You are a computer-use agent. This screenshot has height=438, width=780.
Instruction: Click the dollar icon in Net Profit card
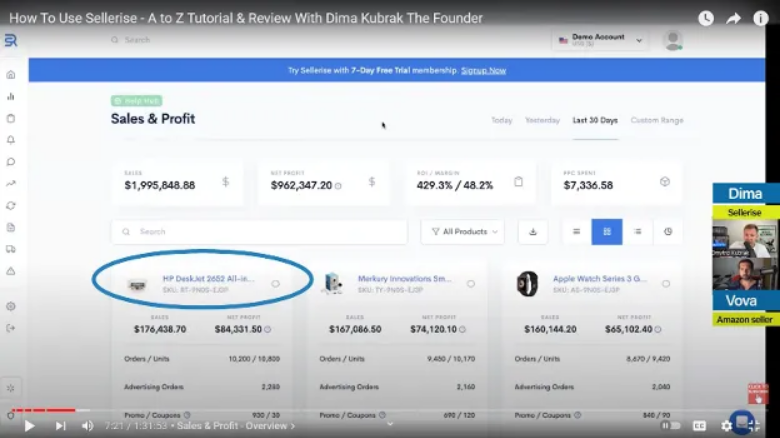372,182
